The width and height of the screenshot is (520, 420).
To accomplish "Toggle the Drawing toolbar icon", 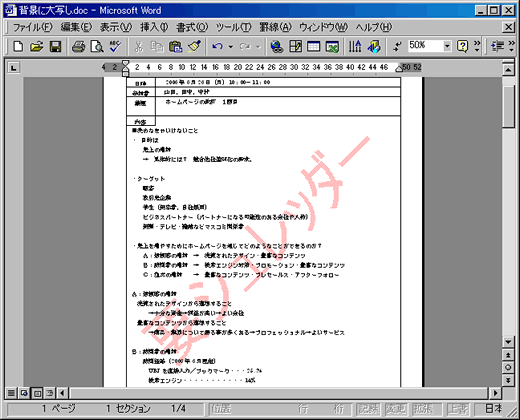I will click(x=374, y=46).
